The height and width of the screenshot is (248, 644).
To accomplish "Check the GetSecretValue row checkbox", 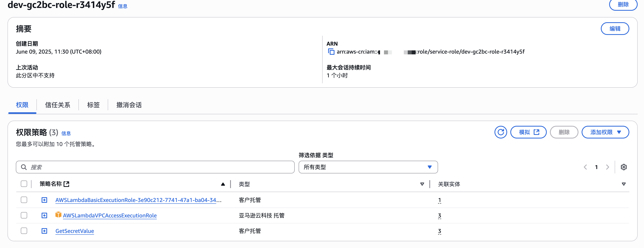I will (x=24, y=231).
